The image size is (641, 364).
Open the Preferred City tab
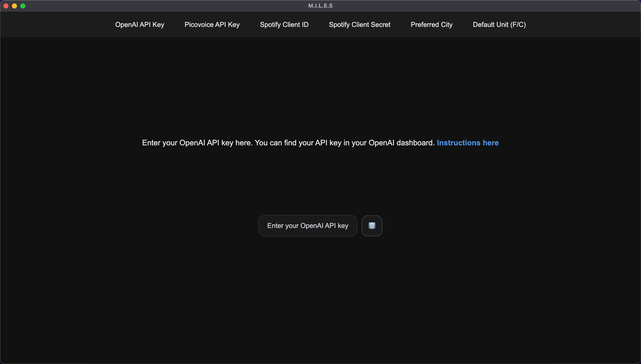tap(431, 25)
